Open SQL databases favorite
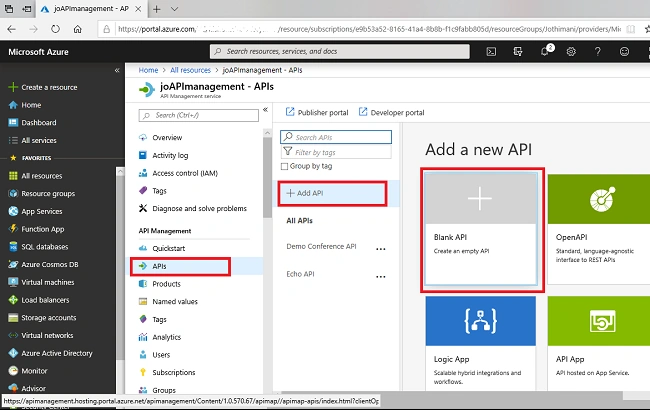This screenshot has height=410, width=650. [38, 247]
